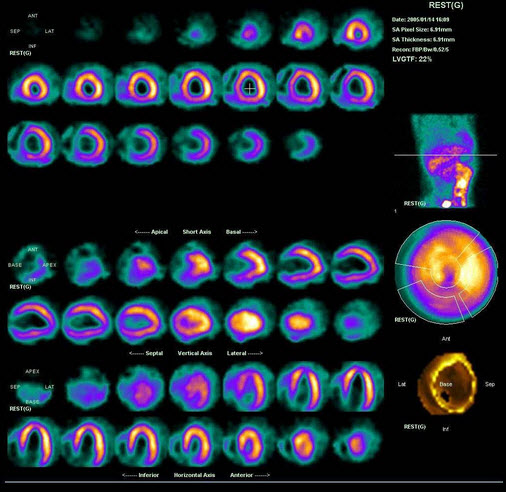Viewport: 506px width, 492px height.
Task: Click the LVGTF: 22% value
Action: 412,59
